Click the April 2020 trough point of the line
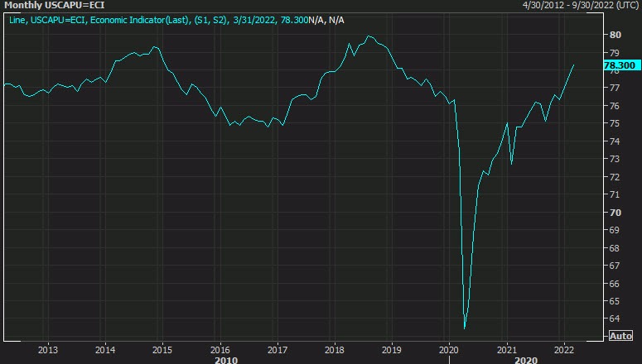This screenshot has height=364, width=642. point(464,328)
